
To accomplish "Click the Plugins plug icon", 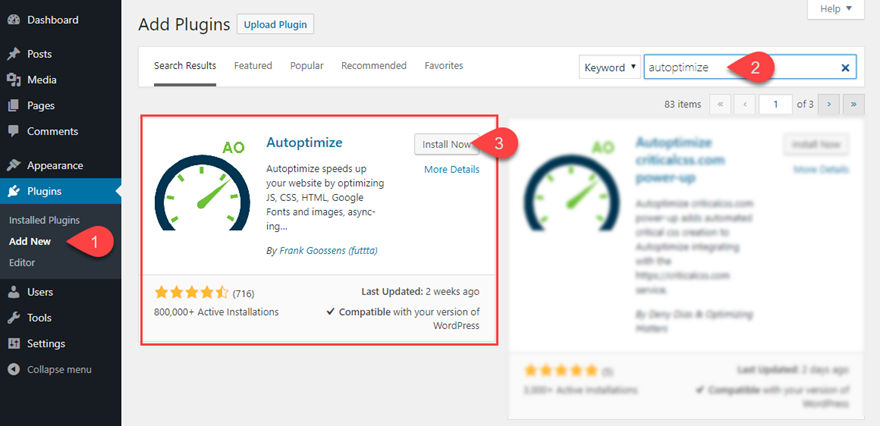I will [14, 191].
